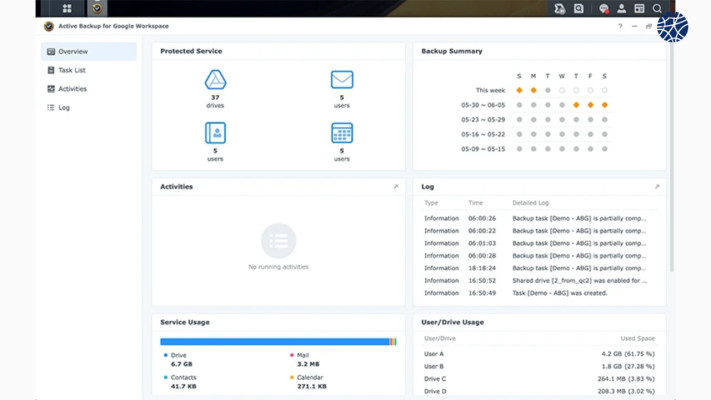Go to Overview in sidebar
711x400 pixels.
[x=89, y=52]
